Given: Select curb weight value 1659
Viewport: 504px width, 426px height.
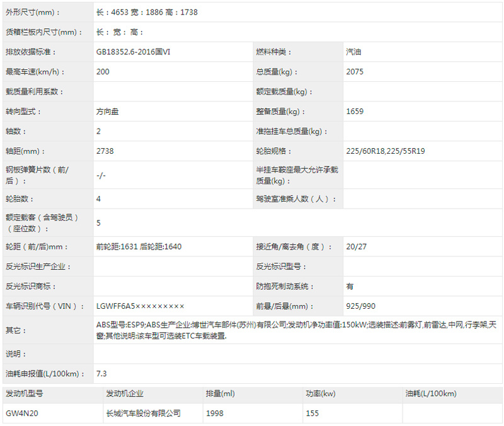Looking at the screenshot, I should tap(355, 112).
